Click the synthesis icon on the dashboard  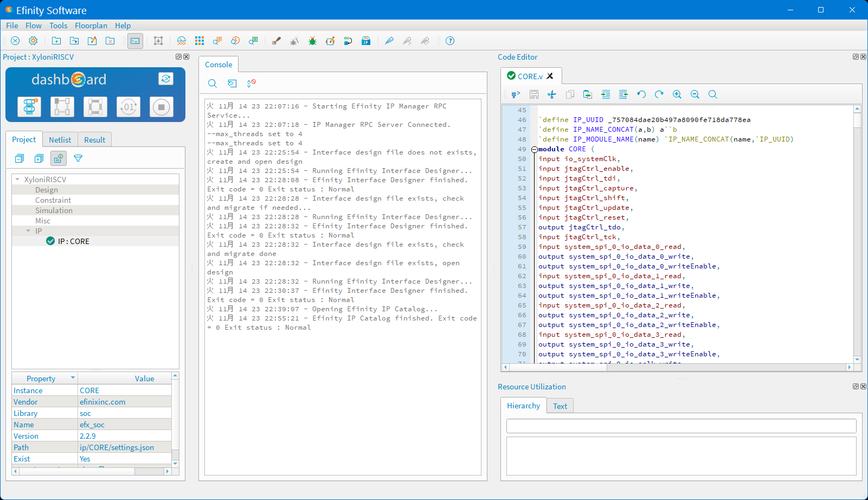[29, 107]
